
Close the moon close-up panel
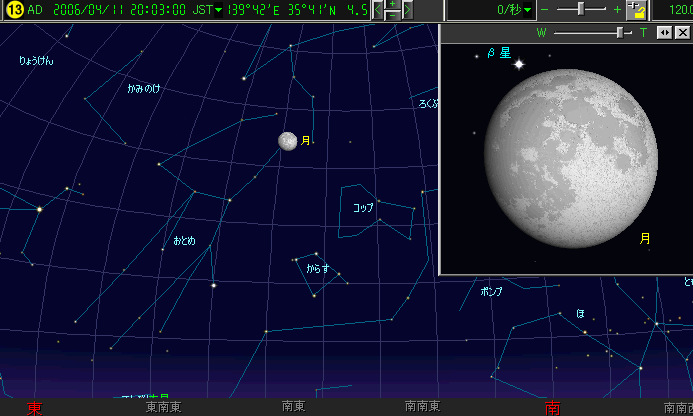682,32
